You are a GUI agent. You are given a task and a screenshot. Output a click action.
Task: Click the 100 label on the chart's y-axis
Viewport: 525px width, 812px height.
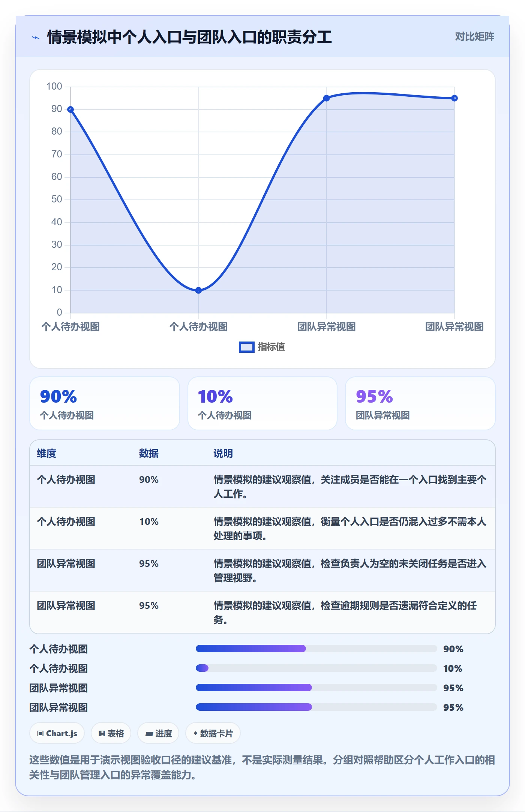[x=54, y=87]
